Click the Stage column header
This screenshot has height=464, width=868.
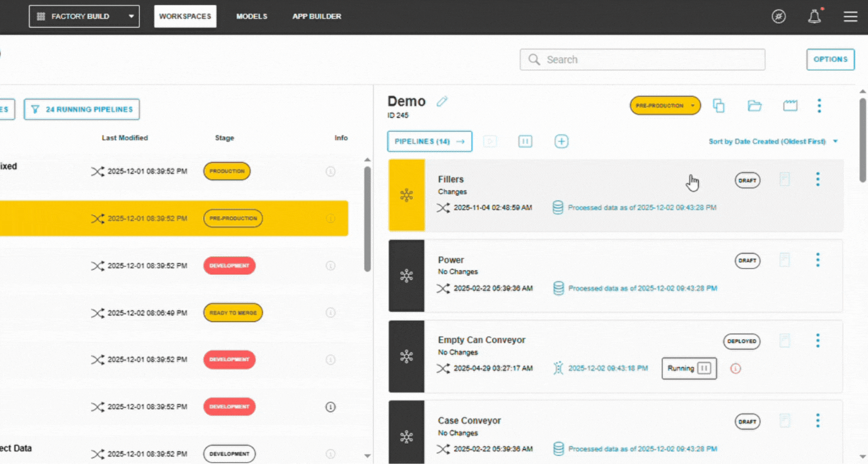click(x=225, y=137)
